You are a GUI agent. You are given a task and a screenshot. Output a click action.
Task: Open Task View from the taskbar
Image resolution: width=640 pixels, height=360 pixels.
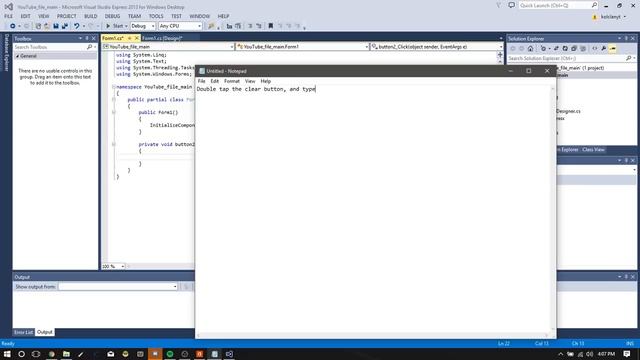pos(36,354)
